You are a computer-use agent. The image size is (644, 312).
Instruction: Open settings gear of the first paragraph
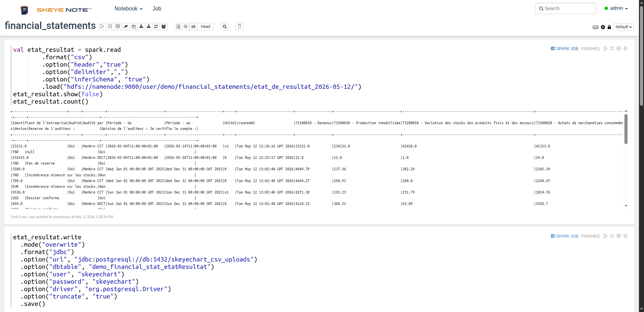625,48
